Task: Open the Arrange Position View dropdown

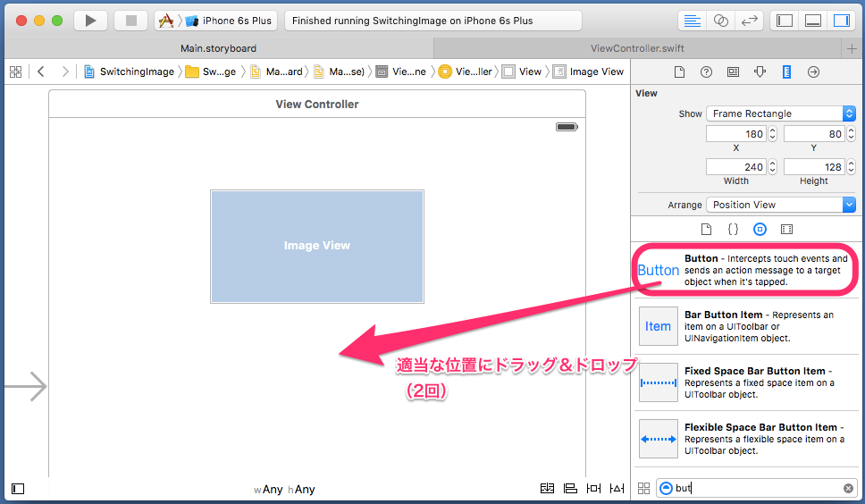Action: pyautogui.click(x=781, y=205)
